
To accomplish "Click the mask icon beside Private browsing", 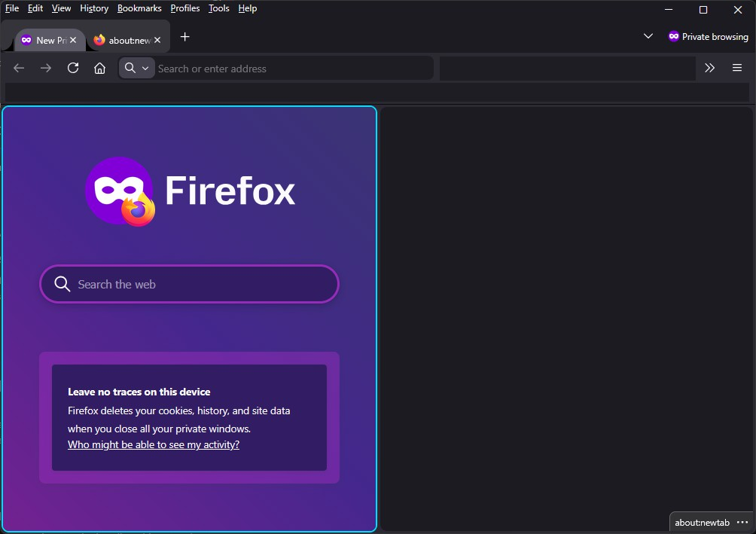I will (x=674, y=37).
